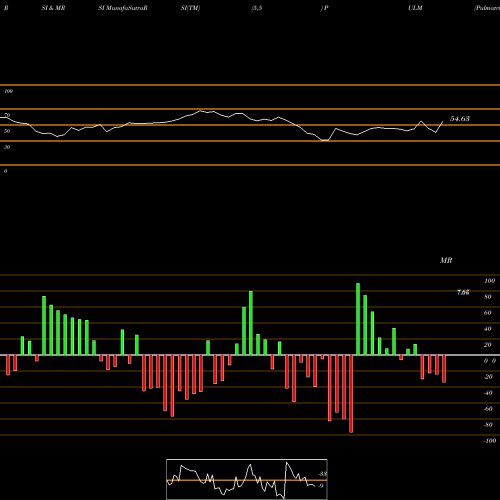Click the 80 label on MR axis
Viewport: 500px width, 500px height.
pos(488,297)
